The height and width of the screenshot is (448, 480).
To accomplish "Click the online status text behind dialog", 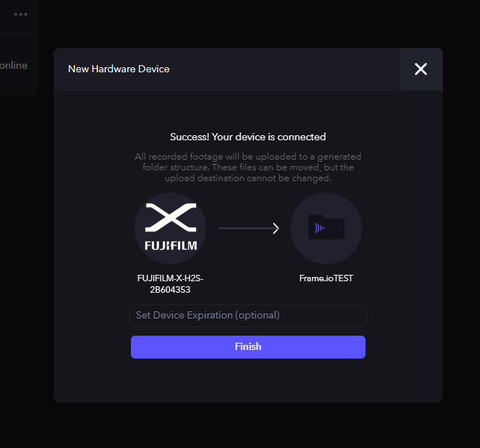I will (14, 65).
